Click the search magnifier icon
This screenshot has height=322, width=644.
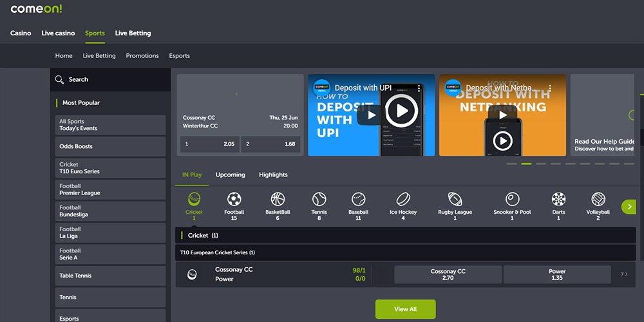(x=59, y=80)
